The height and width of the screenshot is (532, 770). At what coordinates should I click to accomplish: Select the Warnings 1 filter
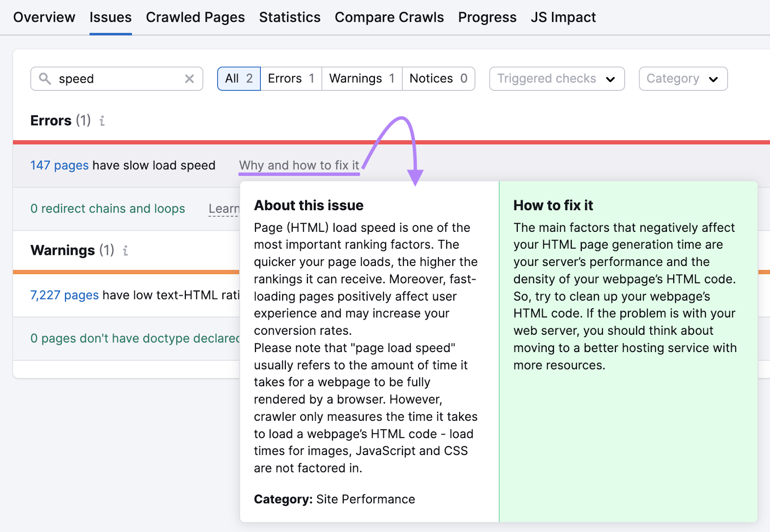point(361,78)
